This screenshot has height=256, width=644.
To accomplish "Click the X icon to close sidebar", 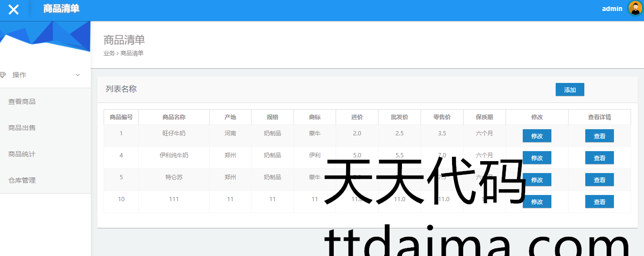I will pos(14,9).
